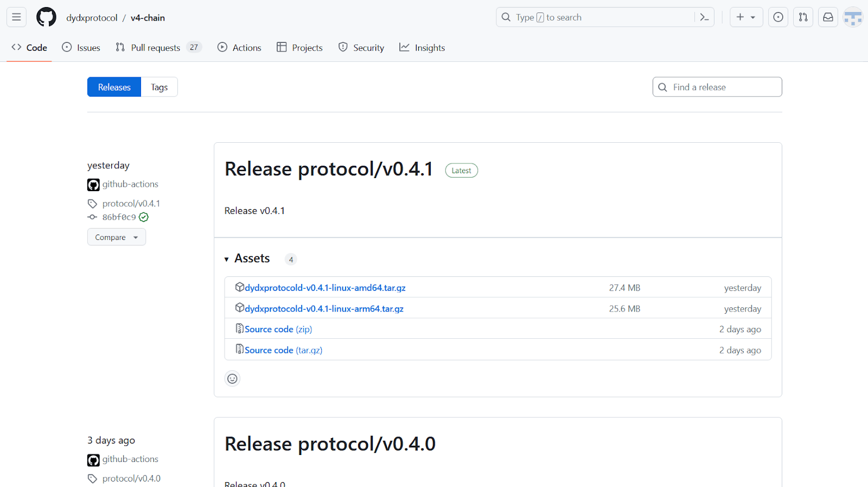Click the github-actions avatar for v0.4.1
Viewport: 868px width, 487px height.
[x=93, y=185]
